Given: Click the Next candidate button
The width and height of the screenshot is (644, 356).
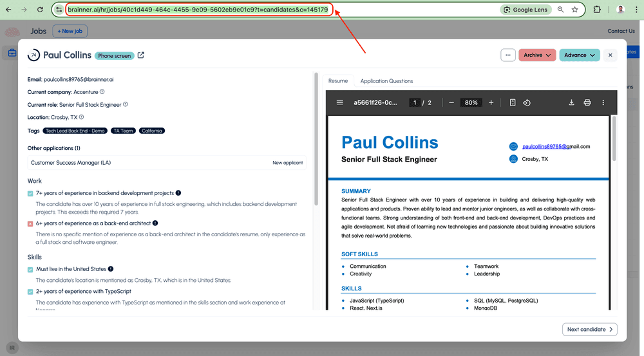Looking at the screenshot, I should point(589,330).
